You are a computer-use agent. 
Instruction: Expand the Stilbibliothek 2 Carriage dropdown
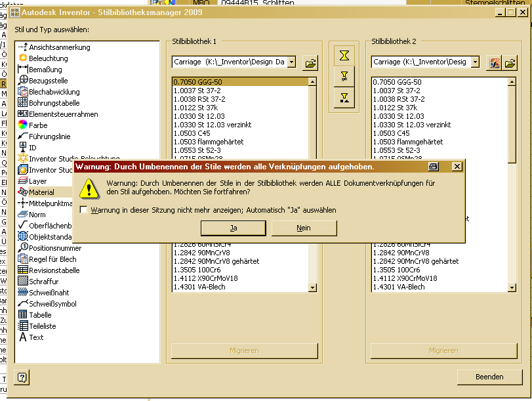click(x=476, y=62)
